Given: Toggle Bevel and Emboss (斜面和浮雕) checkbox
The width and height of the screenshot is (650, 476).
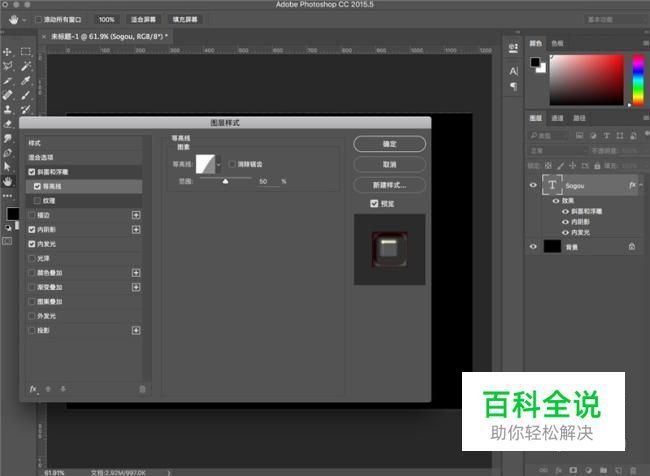Looking at the screenshot, I should point(32,172).
